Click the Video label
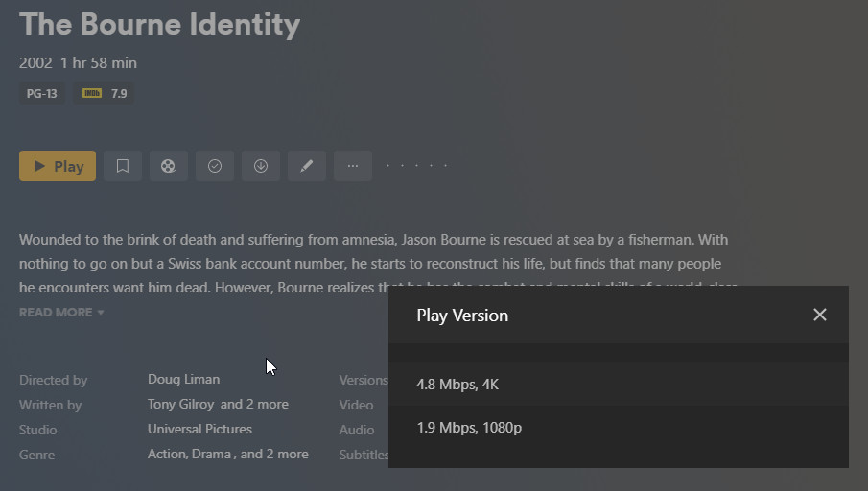Image resolution: width=868 pixels, height=491 pixels. click(x=356, y=406)
